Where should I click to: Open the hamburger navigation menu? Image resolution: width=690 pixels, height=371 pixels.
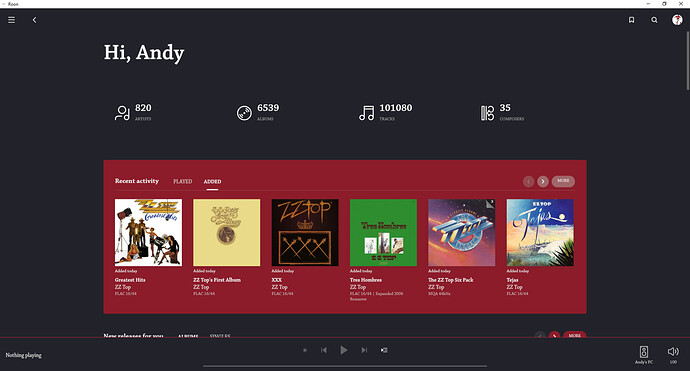[11, 20]
